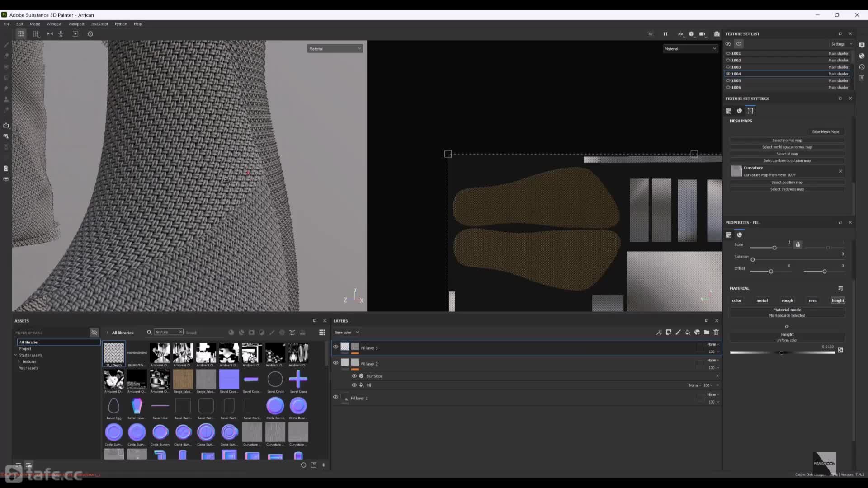Image resolution: width=868 pixels, height=488 pixels.
Task: Toggle visibility of texture set 1005
Action: pos(728,80)
